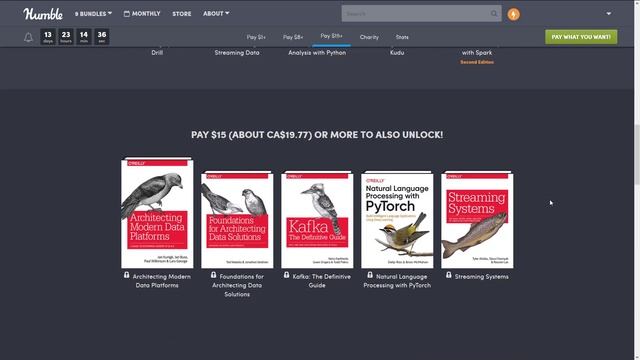Click lock icon beside Kafka title

287,276
